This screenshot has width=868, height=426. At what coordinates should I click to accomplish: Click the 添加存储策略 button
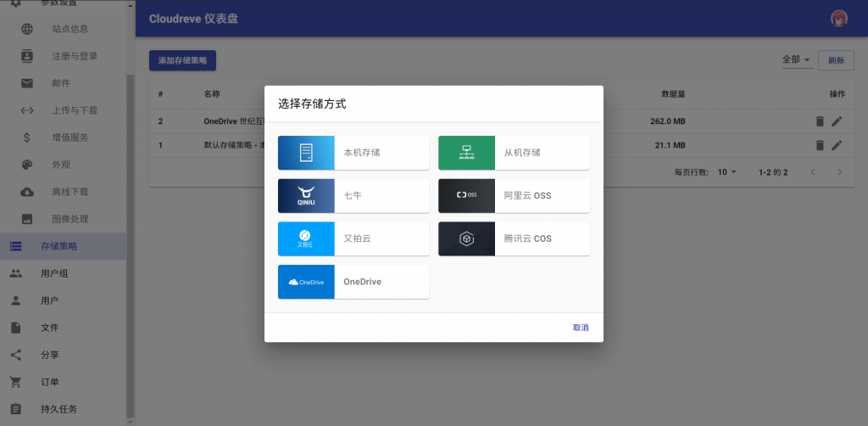click(x=182, y=60)
